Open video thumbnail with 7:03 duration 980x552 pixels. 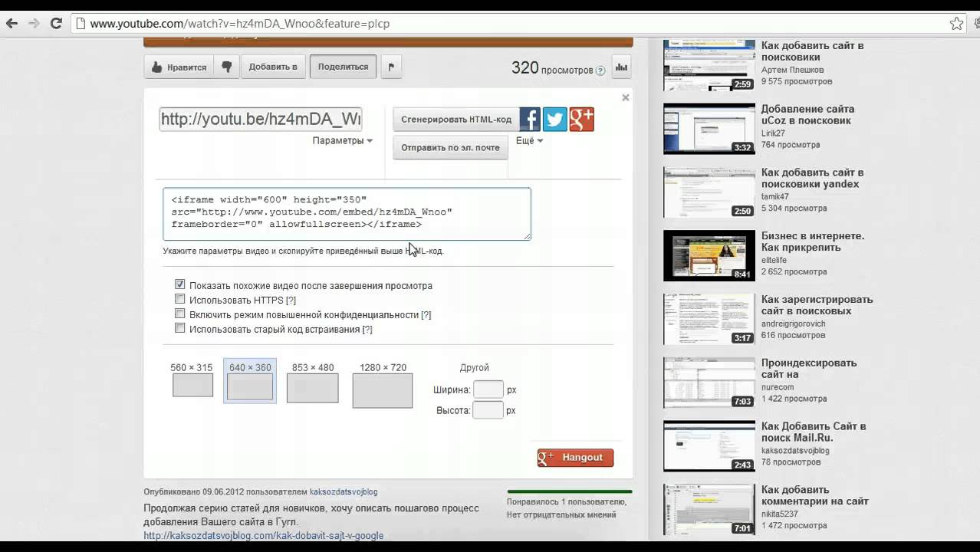tap(709, 383)
